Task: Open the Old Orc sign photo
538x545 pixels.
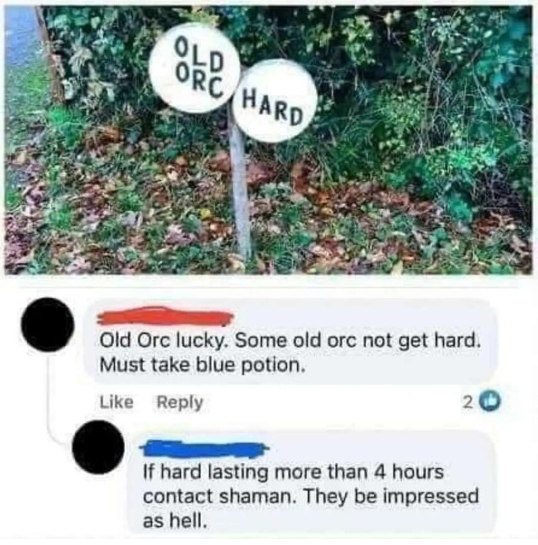Action: coord(268,140)
